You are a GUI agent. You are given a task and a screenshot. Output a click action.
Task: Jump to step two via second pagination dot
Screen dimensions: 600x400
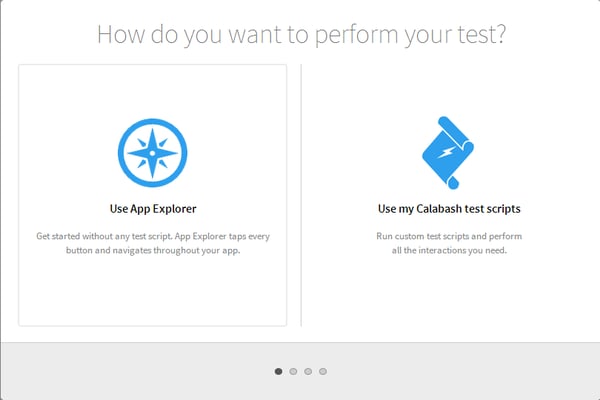pos(293,371)
